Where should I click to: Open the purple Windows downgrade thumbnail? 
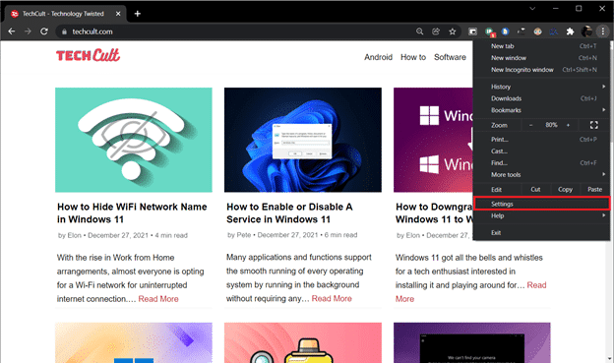coord(433,140)
